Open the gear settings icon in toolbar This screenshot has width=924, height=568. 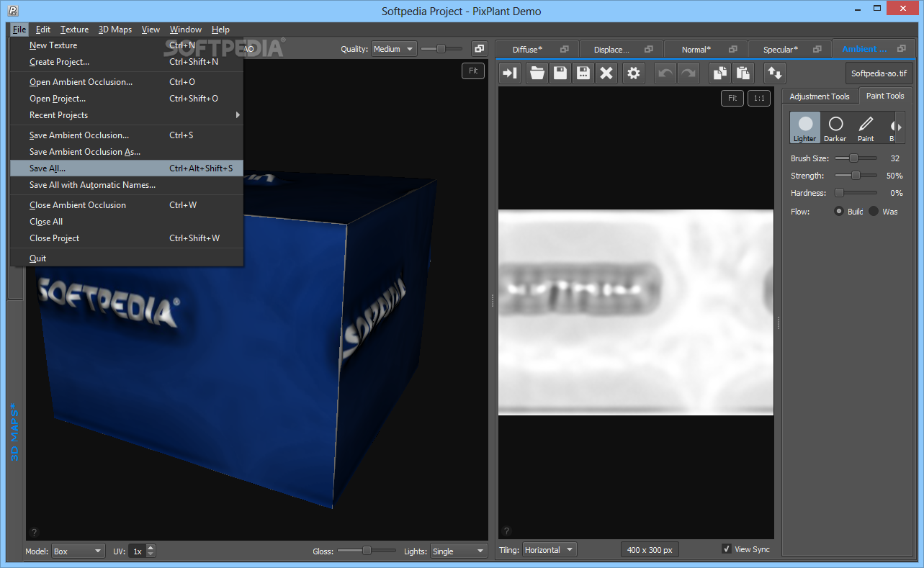[633, 73]
